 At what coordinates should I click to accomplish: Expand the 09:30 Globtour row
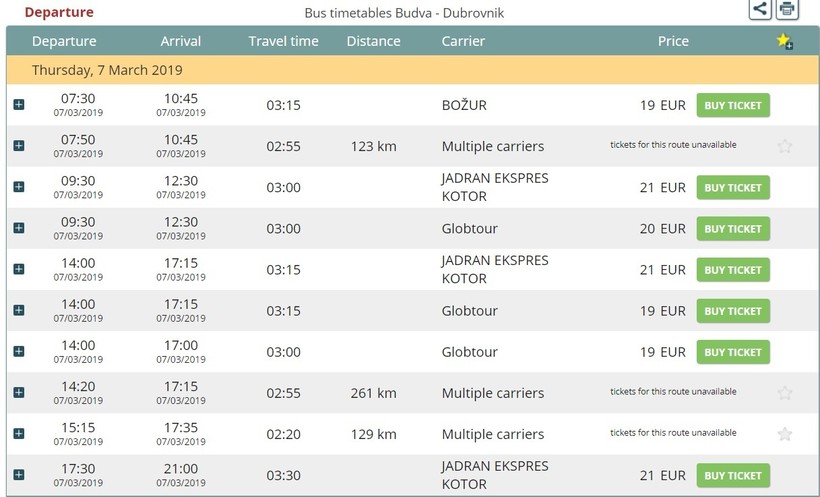(x=19, y=228)
